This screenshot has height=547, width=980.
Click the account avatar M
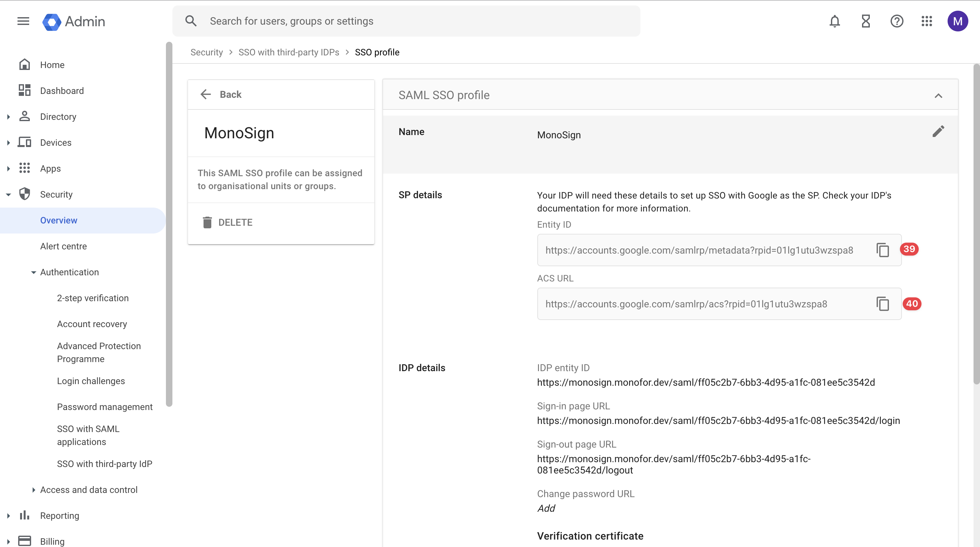click(957, 21)
